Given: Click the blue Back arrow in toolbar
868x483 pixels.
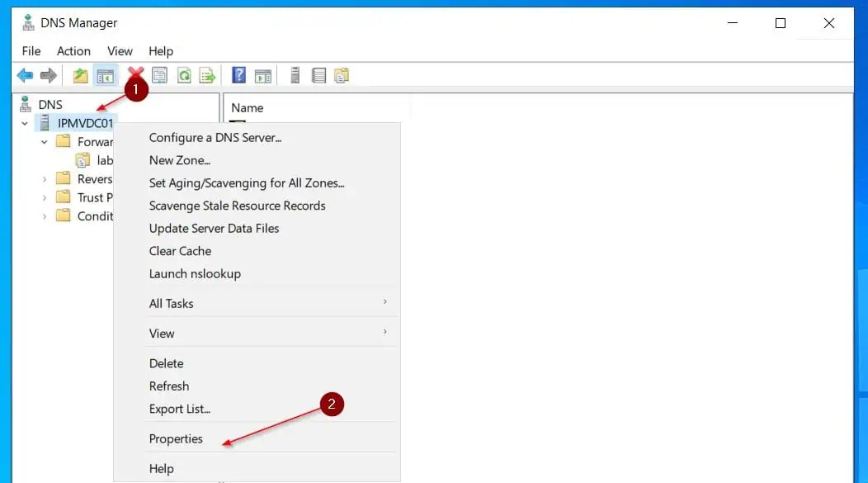Looking at the screenshot, I should 25,75.
